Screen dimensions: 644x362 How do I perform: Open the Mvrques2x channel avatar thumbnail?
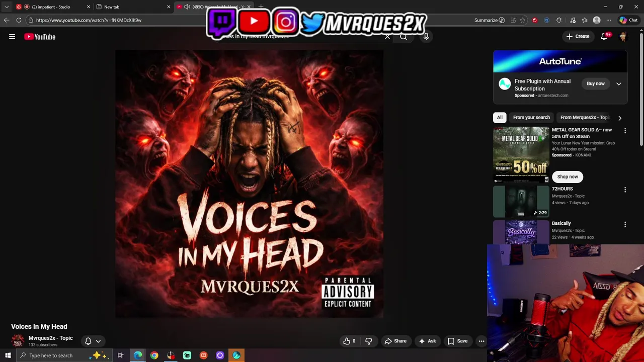point(18,341)
